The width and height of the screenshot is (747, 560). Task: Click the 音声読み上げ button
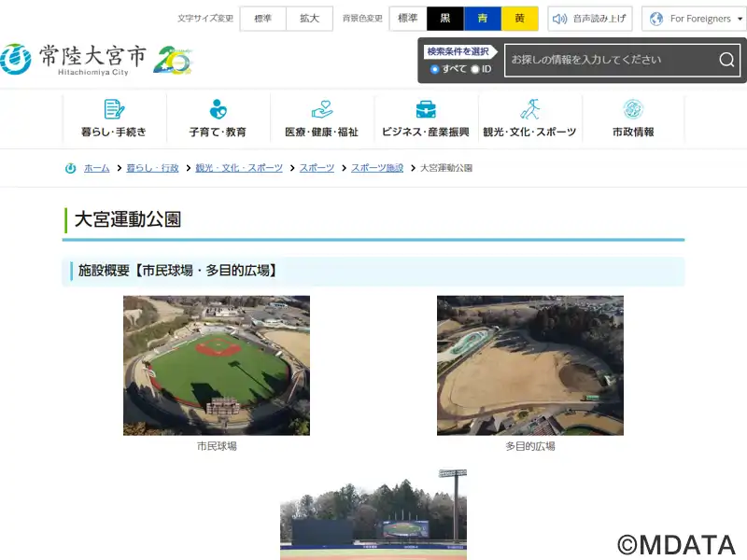(590, 19)
